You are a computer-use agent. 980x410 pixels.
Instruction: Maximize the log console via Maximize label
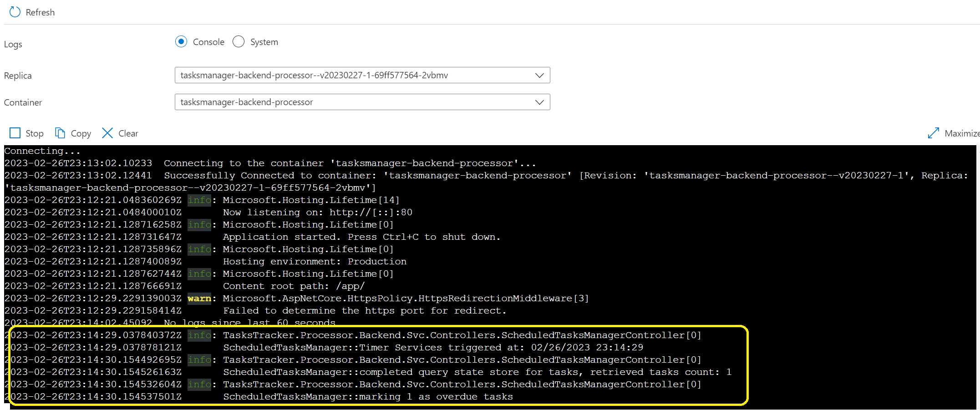[961, 134]
